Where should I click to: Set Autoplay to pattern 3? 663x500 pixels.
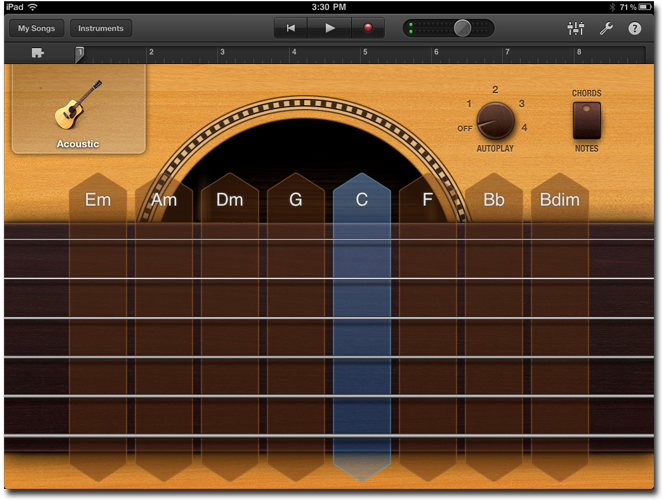point(522,104)
